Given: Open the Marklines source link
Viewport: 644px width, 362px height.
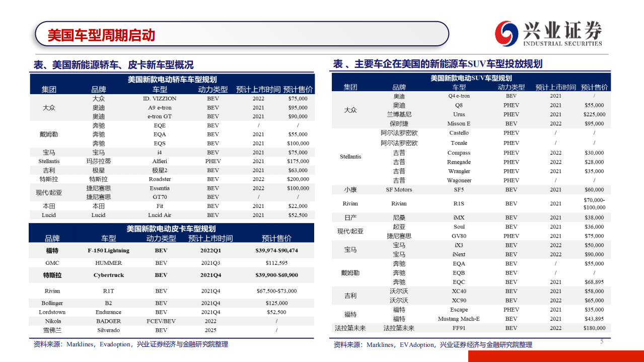Looking at the screenshot, I should (80, 345).
